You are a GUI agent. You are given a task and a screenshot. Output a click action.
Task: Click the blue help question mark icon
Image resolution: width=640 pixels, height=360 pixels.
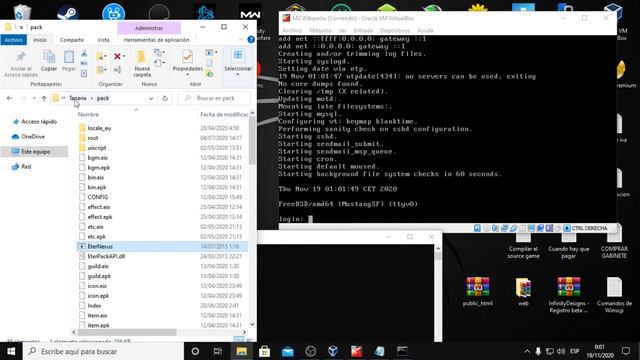(251, 40)
